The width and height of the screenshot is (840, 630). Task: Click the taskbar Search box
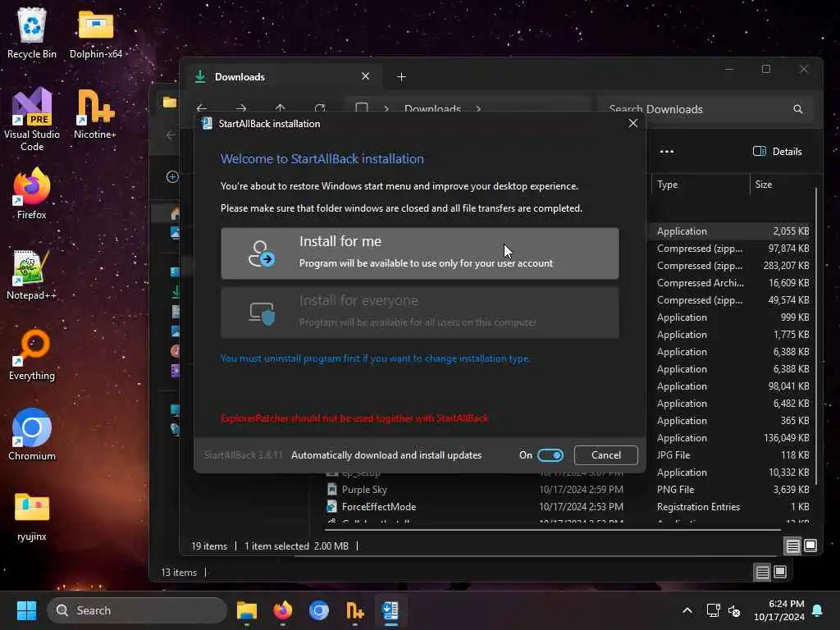click(x=137, y=610)
